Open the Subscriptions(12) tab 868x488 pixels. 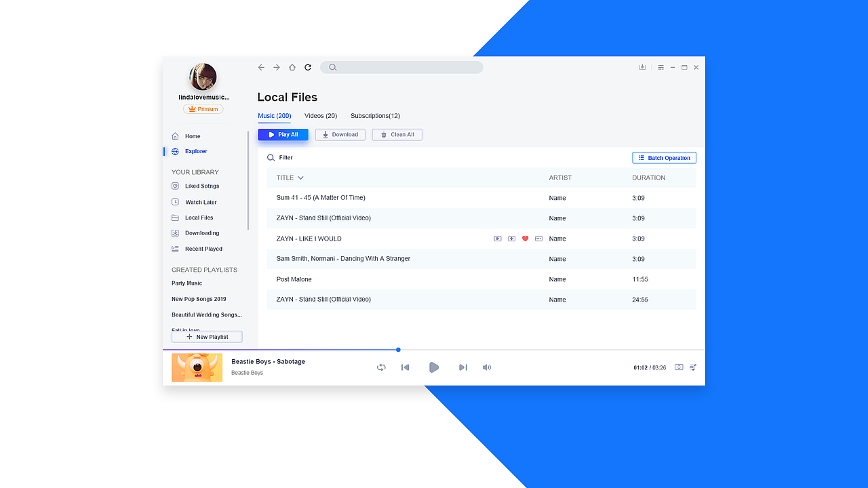(375, 116)
